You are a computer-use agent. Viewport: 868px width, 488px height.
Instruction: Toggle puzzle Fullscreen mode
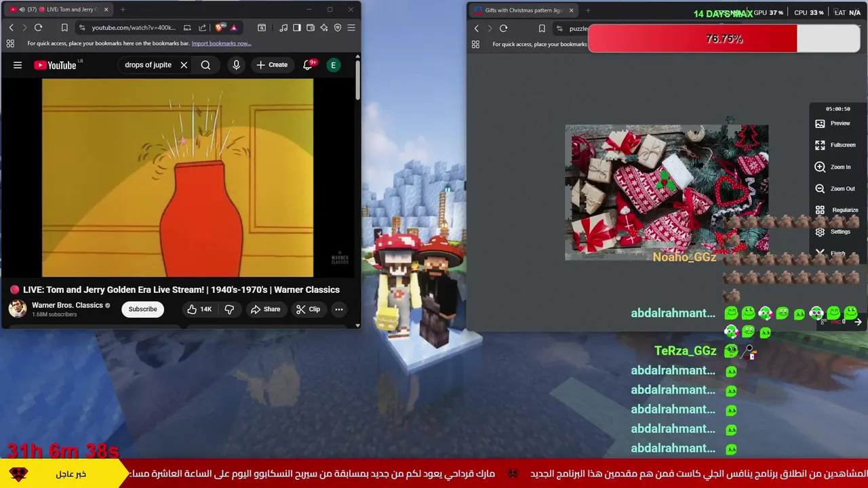click(835, 145)
